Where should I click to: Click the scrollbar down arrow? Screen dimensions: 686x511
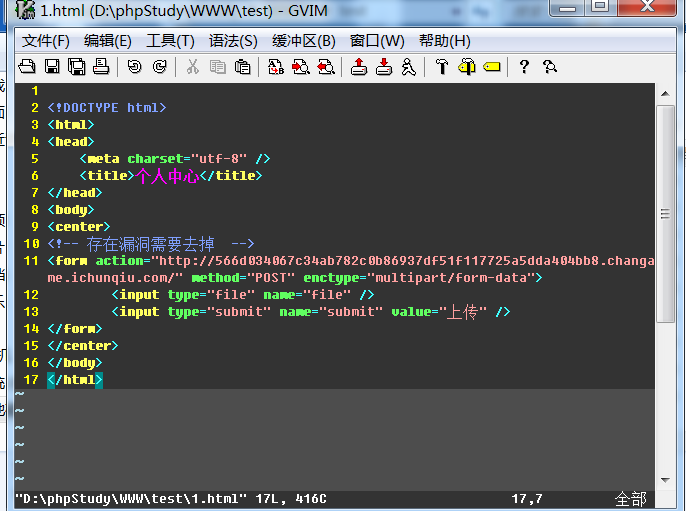point(665,480)
